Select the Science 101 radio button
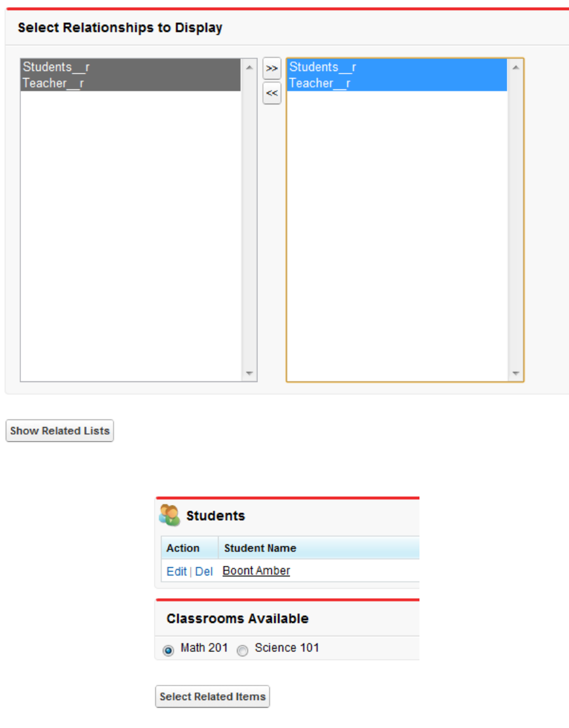Viewport: 569px width, 728px height. [243, 651]
